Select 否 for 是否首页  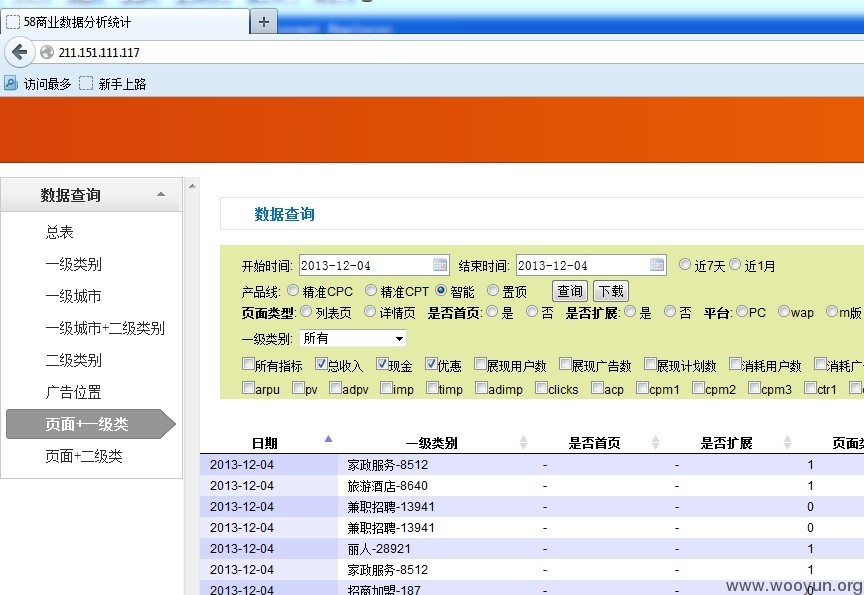click(x=532, y=311)
